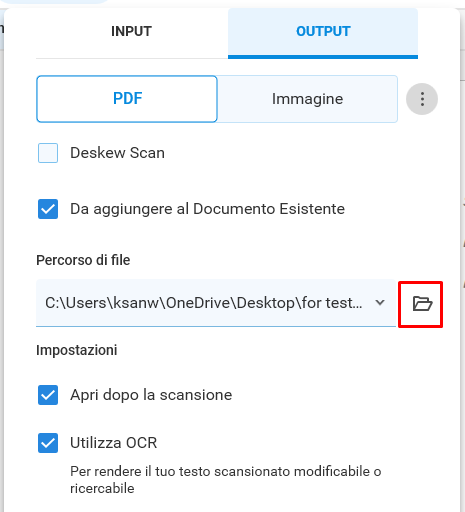Screen dimensions: 465x512
Task: Open the browse folder icon next to file path
Action: tap(422, 304)
